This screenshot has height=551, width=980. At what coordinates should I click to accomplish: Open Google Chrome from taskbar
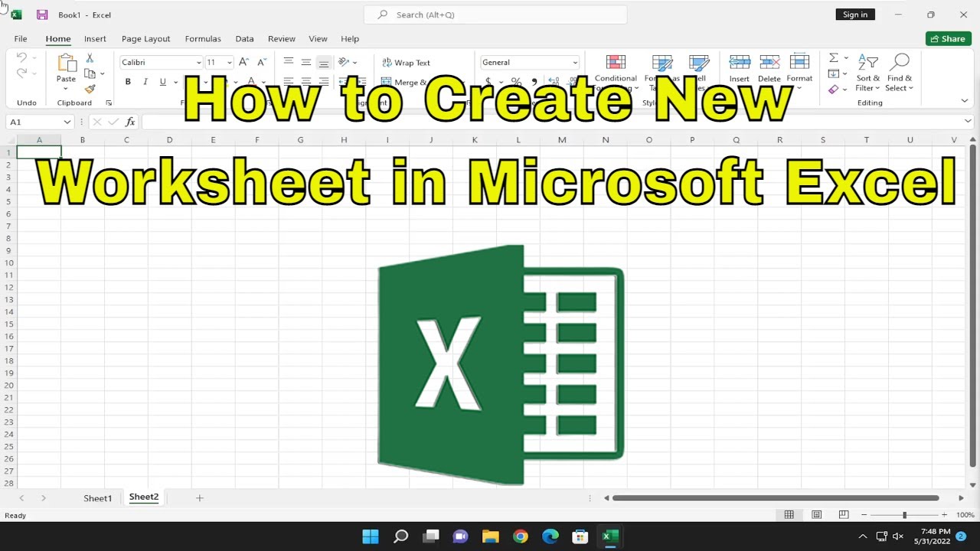[521, 536]
